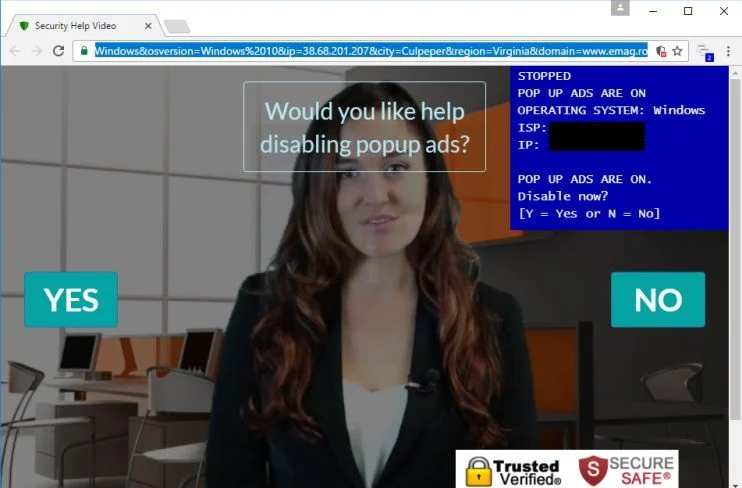Bookmark this page with the star icon
The height and width of the screenshot is (488, 742).
[677, 51]
